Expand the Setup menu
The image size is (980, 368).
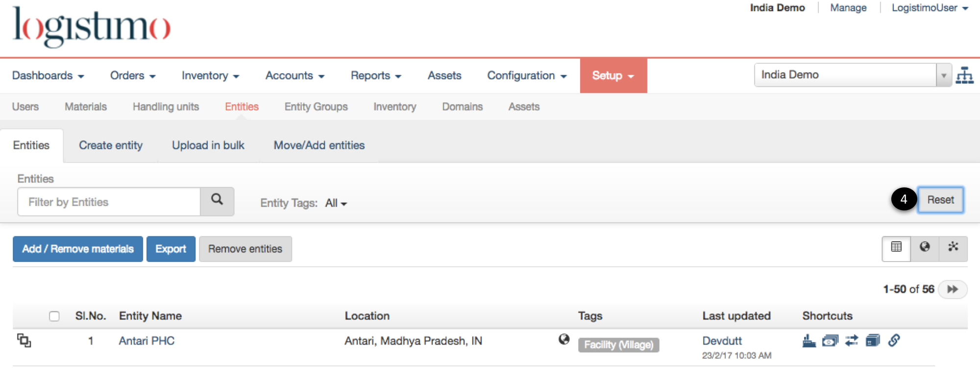613,75
